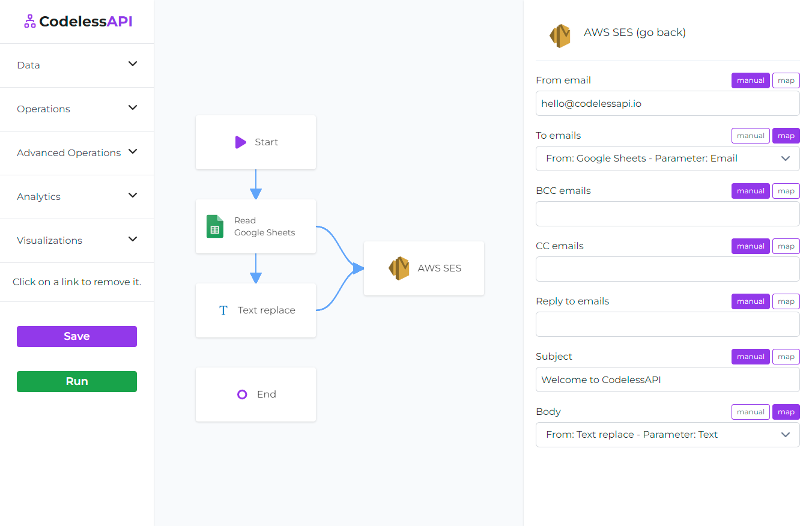Expand the Operations section
The width and height of the screenshot is (812, 526).
77,109
